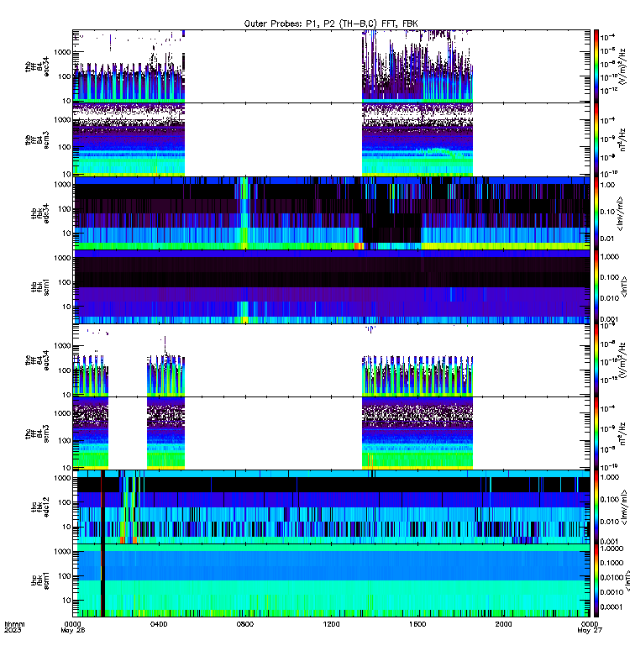The width and height of the screenshot is (630, 672).
Task: Click the color bar of the thb scm3 panel
Action: pos(596,139)
